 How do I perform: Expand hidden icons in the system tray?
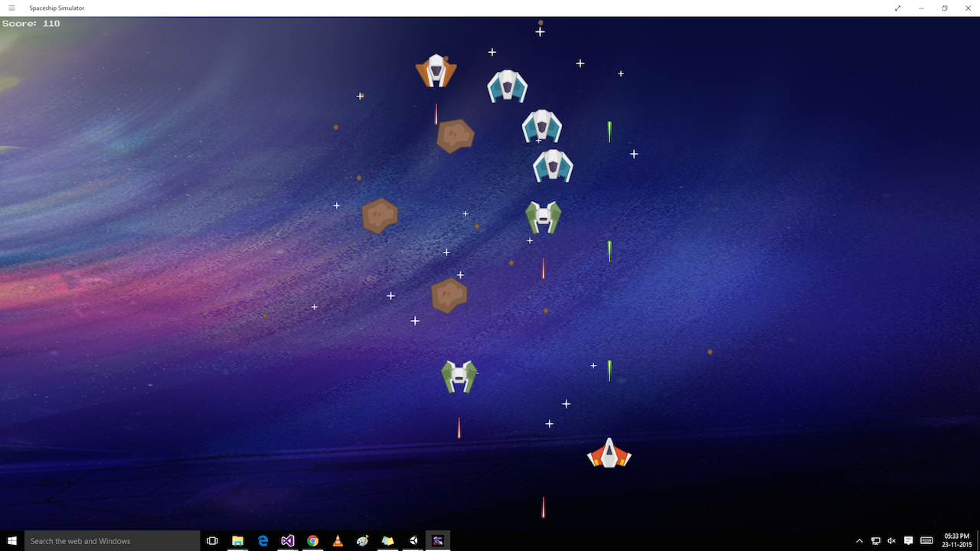click(859, 541)
